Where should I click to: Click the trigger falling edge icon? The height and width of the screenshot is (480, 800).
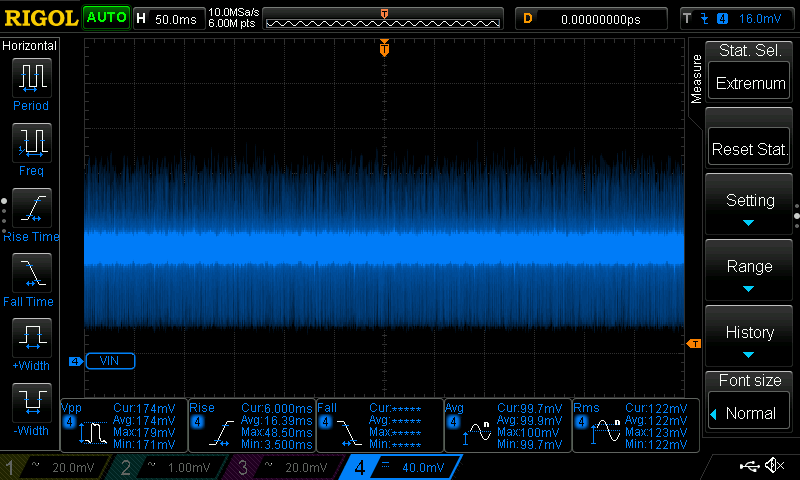(x=705, y=19)
